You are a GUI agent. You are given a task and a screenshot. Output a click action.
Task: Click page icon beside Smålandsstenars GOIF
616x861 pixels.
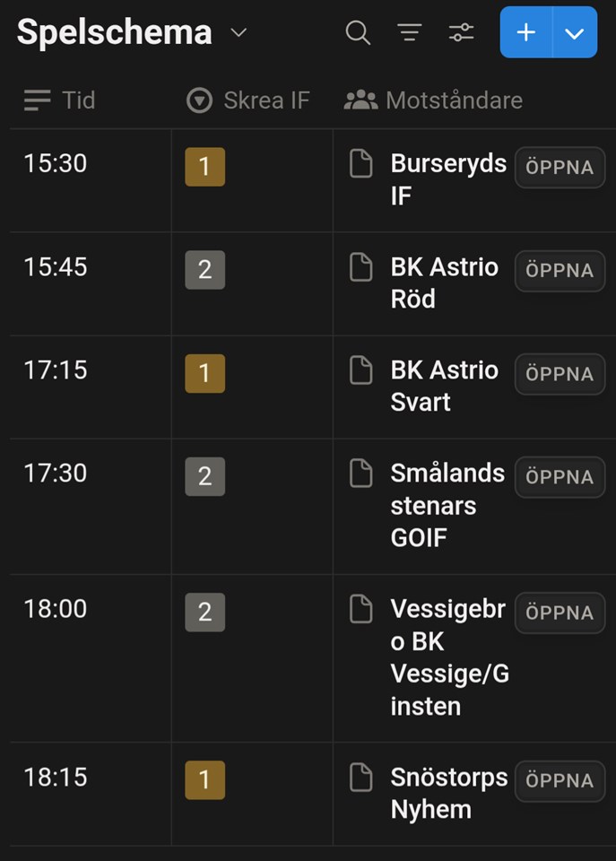pos(360,474)
